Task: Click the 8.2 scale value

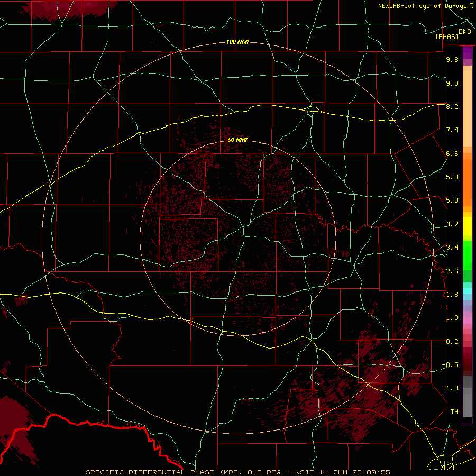Action: tap(452, 106)
